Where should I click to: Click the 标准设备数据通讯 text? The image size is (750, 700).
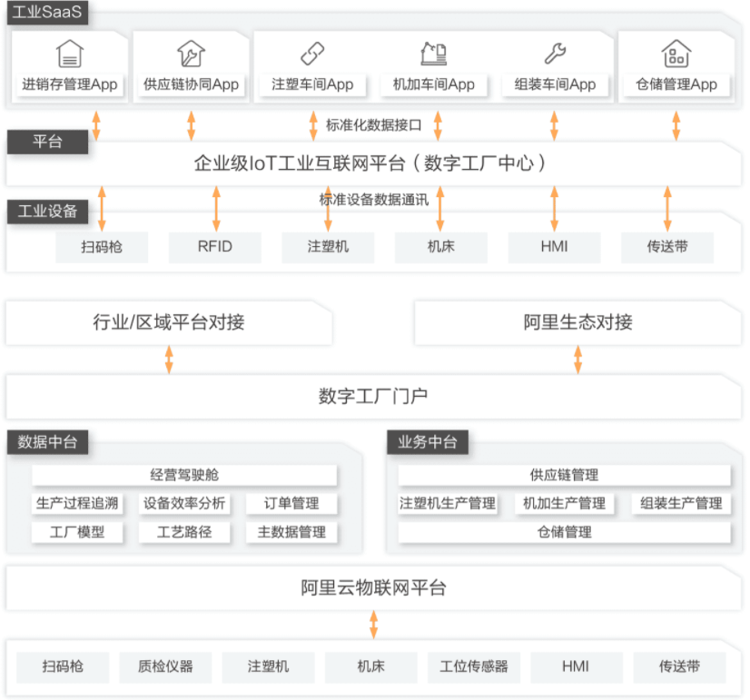pyautogui.click(x=373, y=200)
